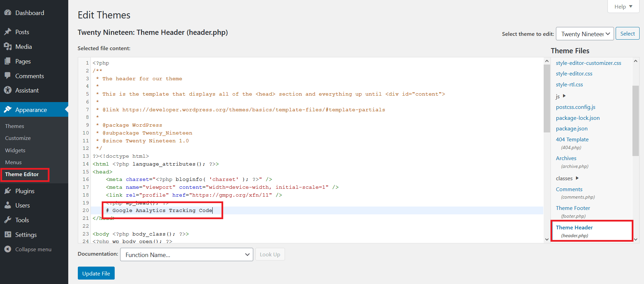Click the Update File button
This screenshot has height=284, width=644.
point(96,273)
